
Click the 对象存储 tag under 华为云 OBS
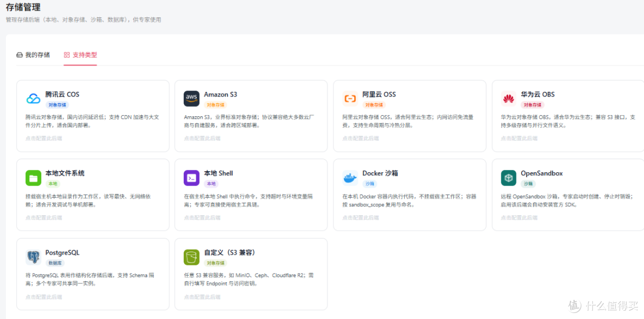pyautogui.click(x=532, y=105)
